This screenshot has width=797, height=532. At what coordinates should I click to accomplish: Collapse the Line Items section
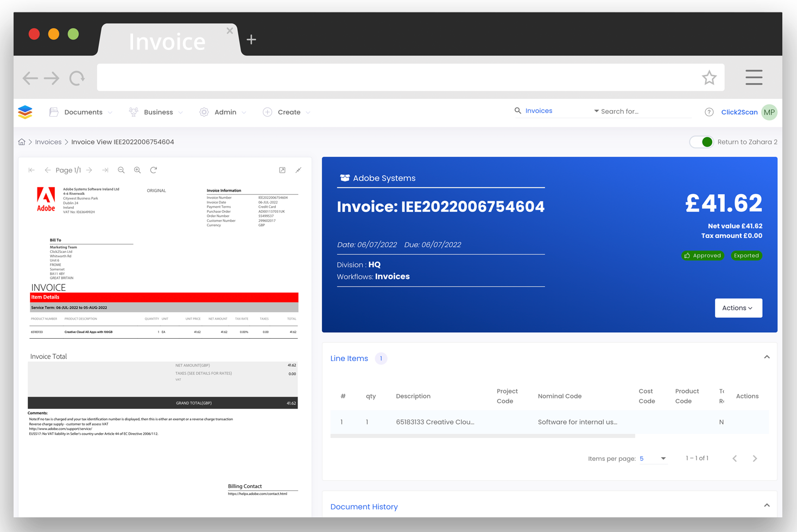click(x=767, y=357)
